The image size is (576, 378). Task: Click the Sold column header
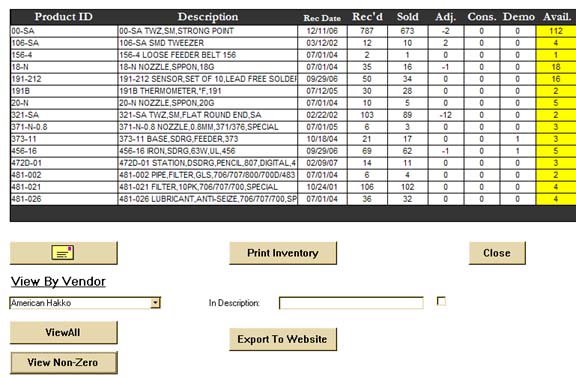pos(407,17)
